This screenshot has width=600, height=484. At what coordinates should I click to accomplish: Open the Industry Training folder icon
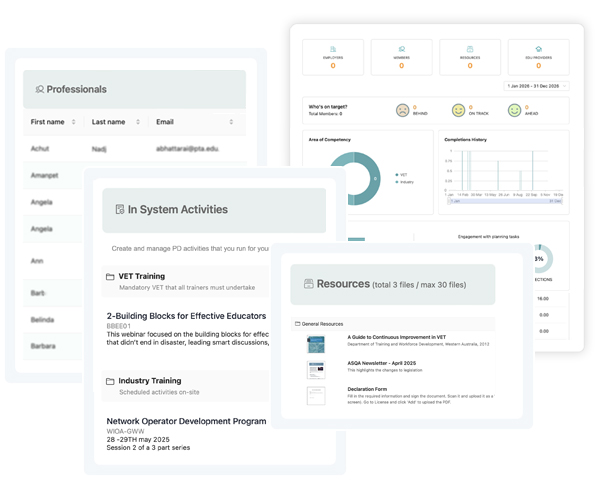click(x=110, y=381)
